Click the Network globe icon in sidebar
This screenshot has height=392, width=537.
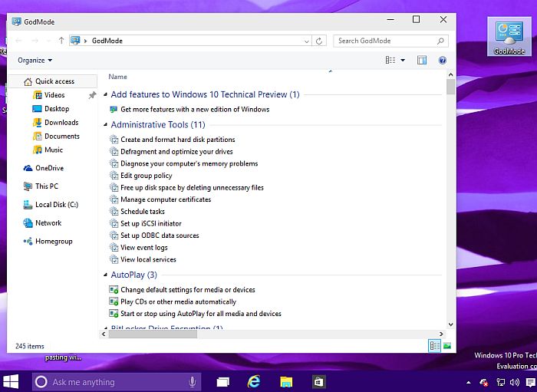28,223
